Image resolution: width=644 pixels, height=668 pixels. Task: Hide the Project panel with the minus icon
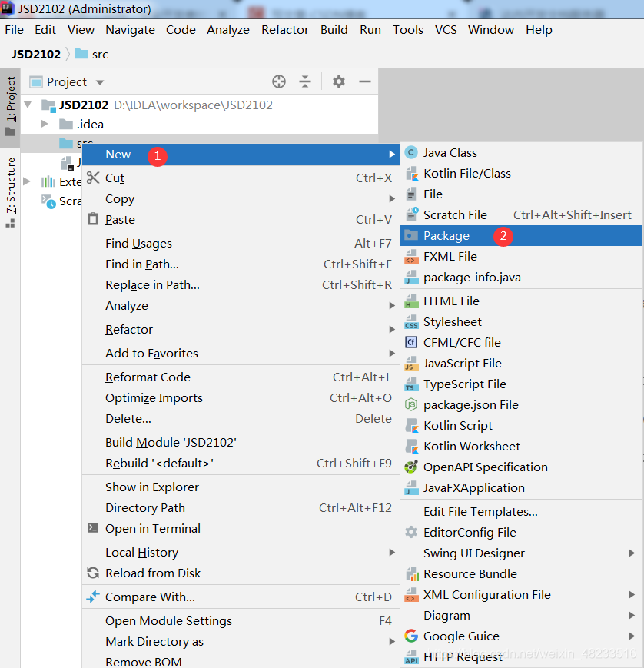point(365,81)
